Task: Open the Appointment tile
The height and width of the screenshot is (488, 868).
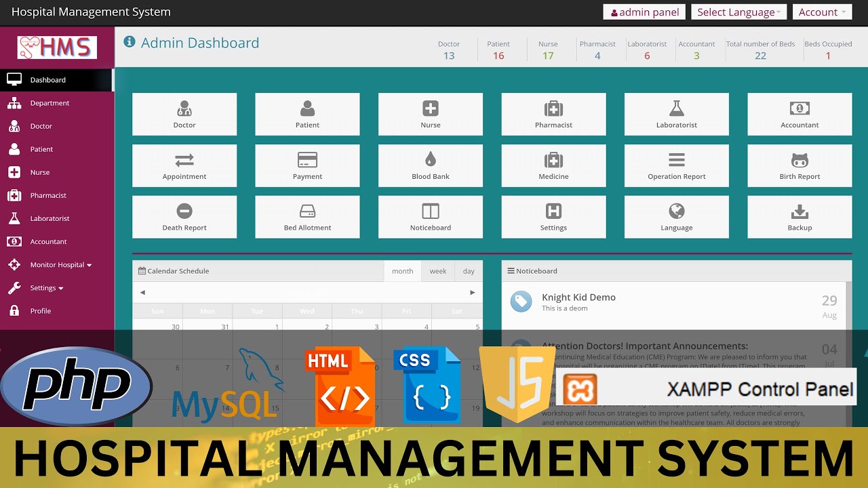Action: point(184,166)
